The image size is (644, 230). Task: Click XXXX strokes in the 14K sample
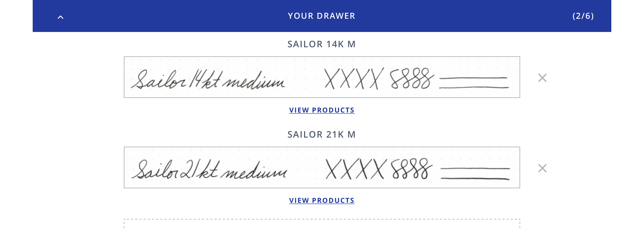(x=354, y=79)
